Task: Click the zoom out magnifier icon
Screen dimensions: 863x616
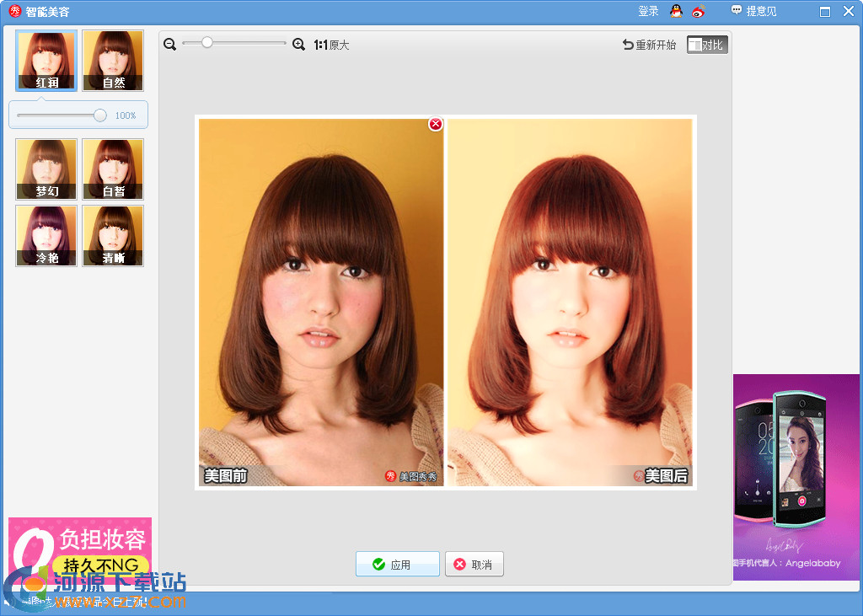Action: [x=170, y=45]
